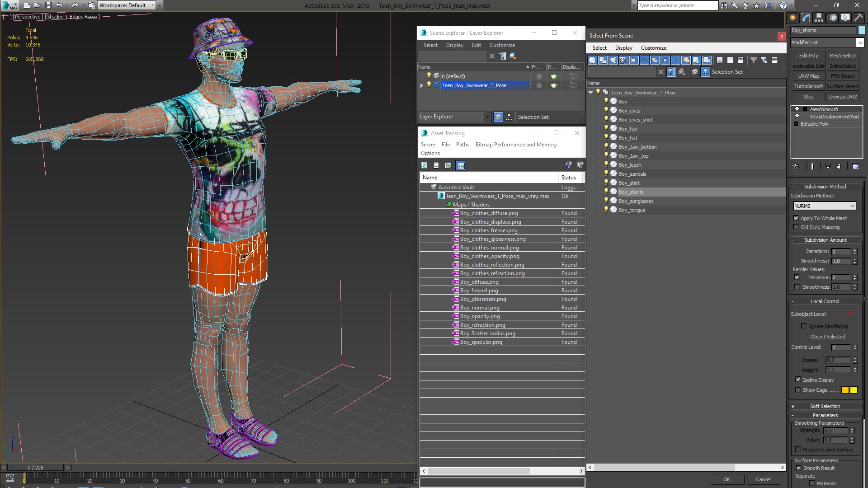The height and width of the screenshot is (488, 868).
Task: Toggle geometry display filter in Select From Scene
Action: [x=592, y=60]
